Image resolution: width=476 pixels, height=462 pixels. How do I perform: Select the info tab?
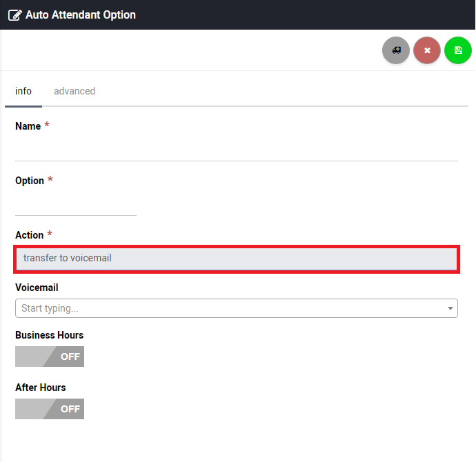point(23,91)
